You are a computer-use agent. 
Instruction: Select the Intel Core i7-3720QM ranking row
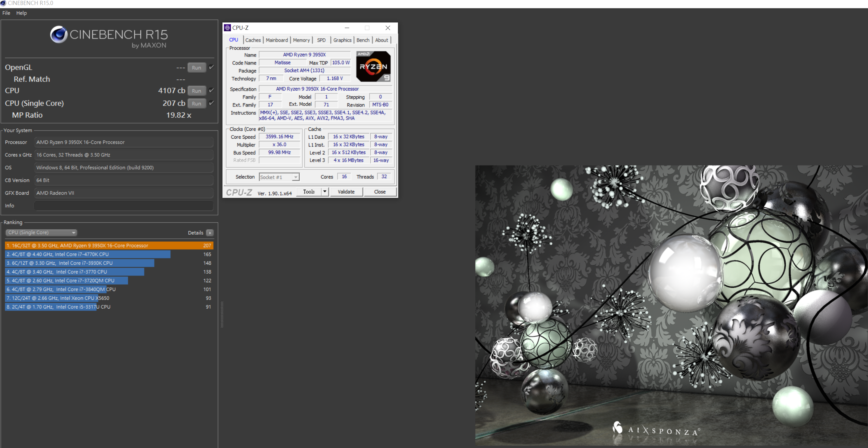(109, 280)
